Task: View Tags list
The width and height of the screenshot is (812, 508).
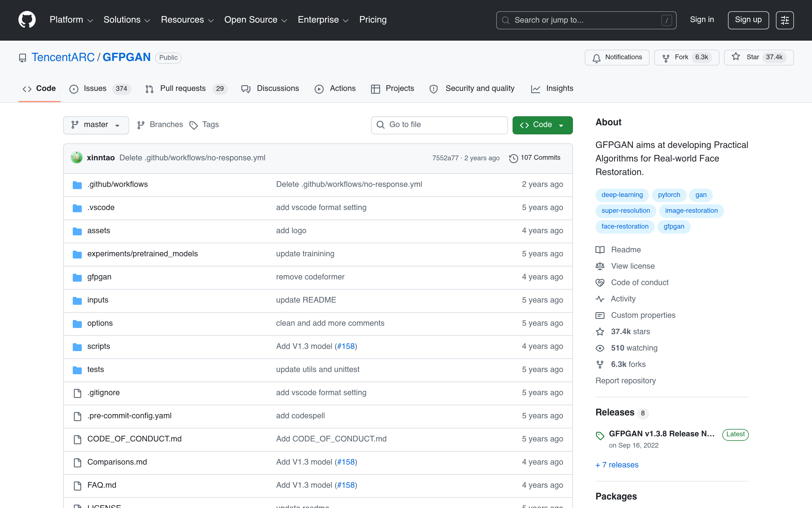Action: (204, 125)
